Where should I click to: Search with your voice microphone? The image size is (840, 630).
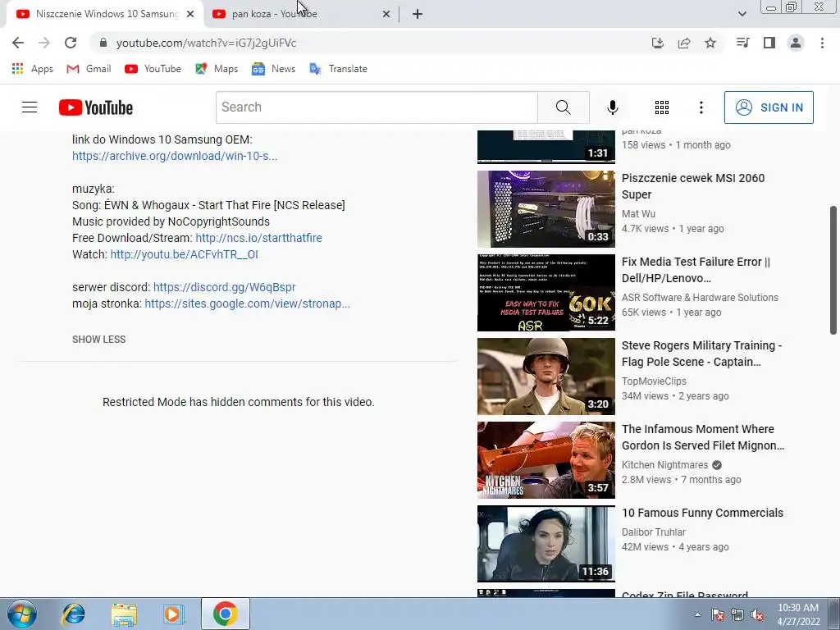[x=612, y=107]
